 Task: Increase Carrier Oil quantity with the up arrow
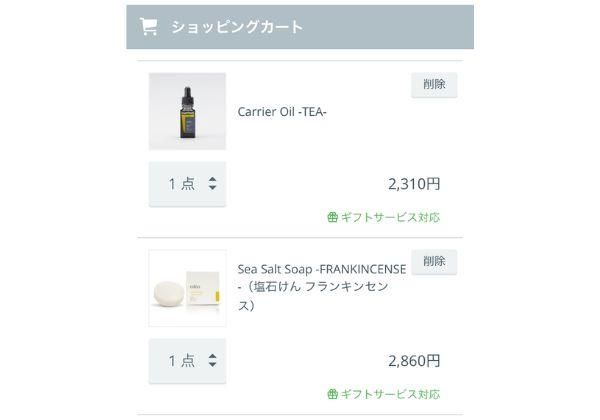pos(213,179)
